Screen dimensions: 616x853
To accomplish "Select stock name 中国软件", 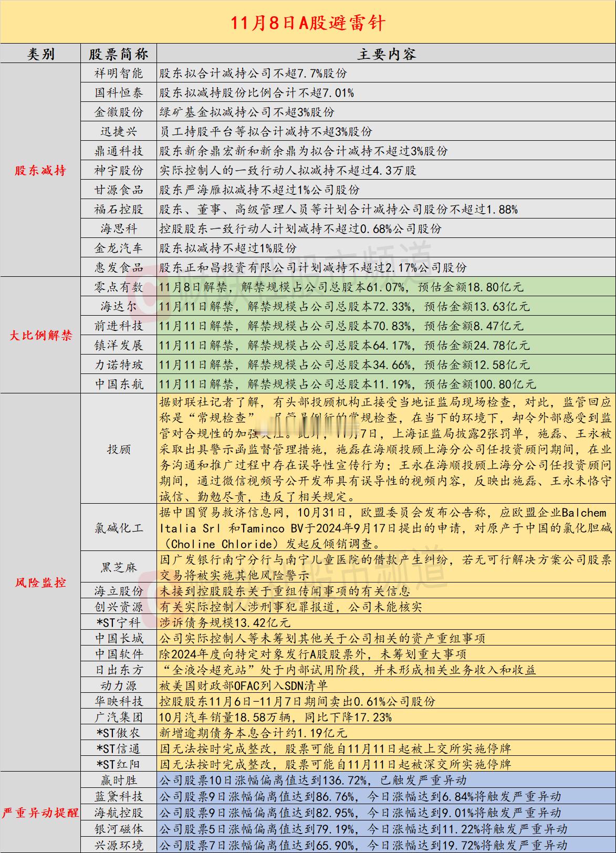I will 119,654.
